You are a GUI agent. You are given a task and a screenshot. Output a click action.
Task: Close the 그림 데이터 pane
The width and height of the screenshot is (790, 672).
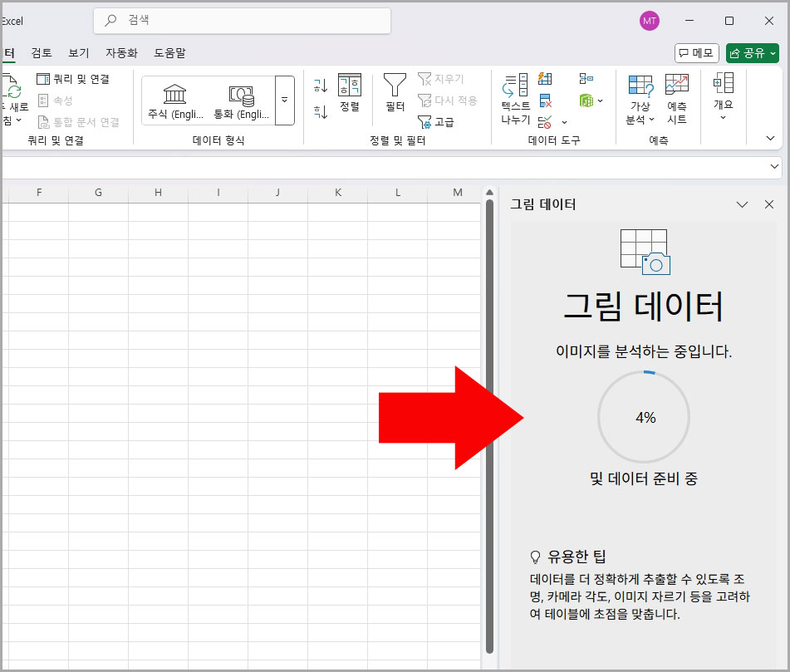(769, 204)
